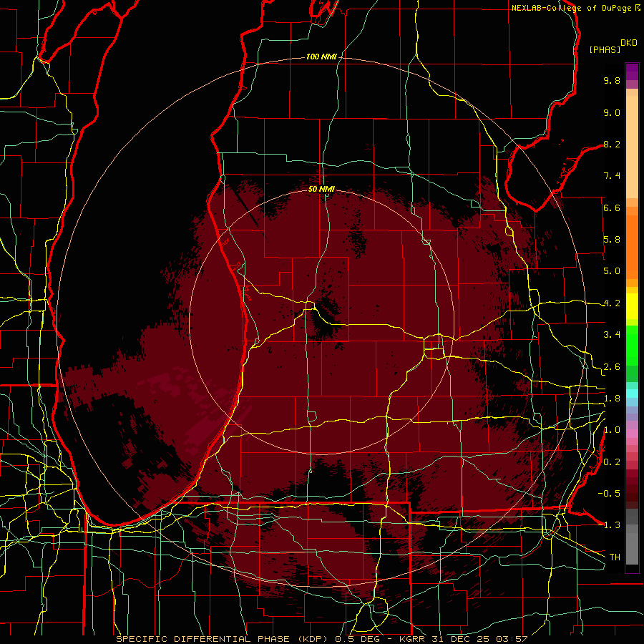This screenshot has width=644, height=644.
Task: Click the 8.2 value on the color scale
Action: (x=612, y=144)
